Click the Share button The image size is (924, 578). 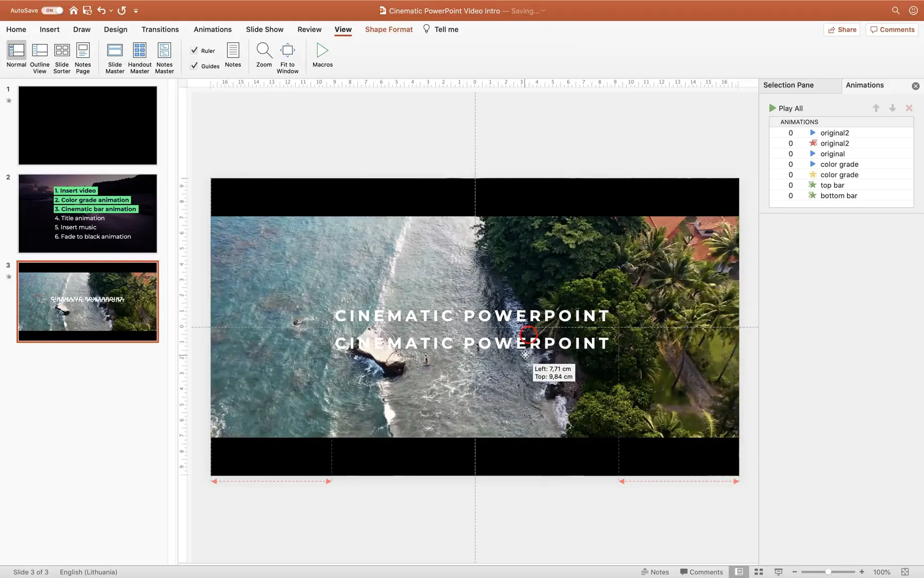(842, 29)
